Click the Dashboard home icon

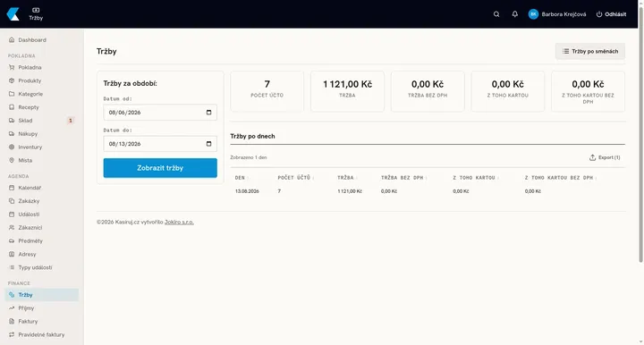point(12,40)
